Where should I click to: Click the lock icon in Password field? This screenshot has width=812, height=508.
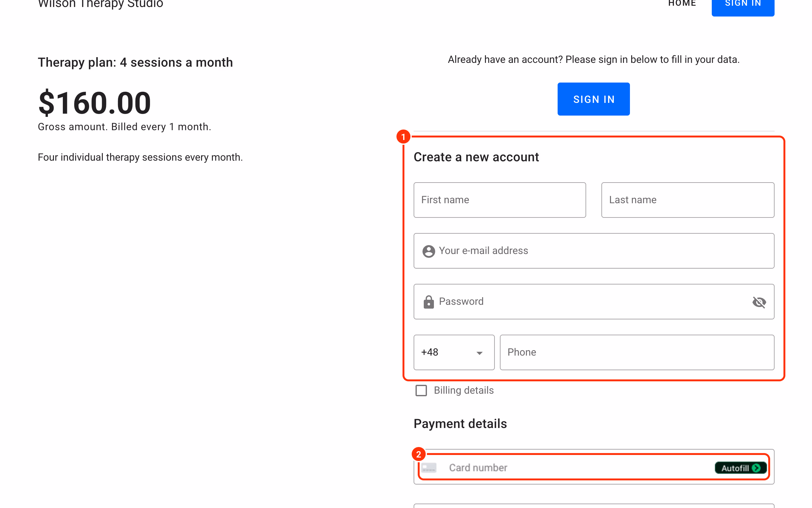tap(429, 302)
